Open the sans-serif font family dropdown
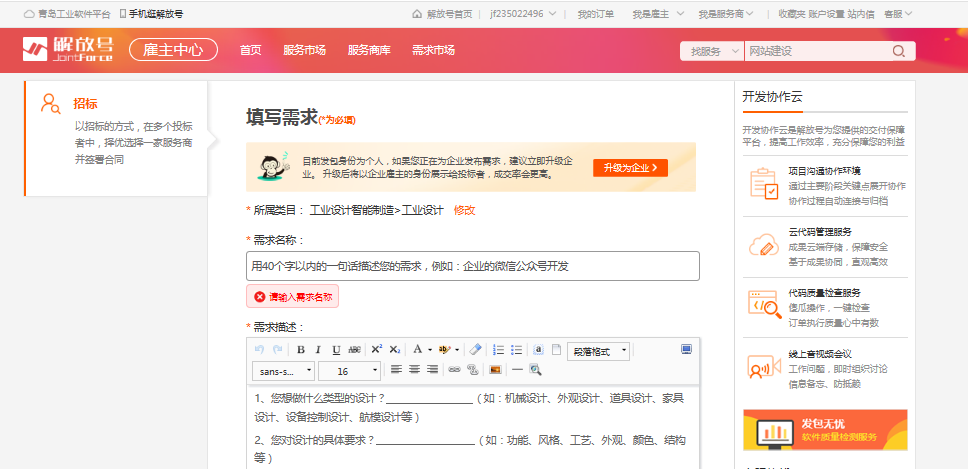The height and width of the screenshot is (469, 968). coord(282,371)
